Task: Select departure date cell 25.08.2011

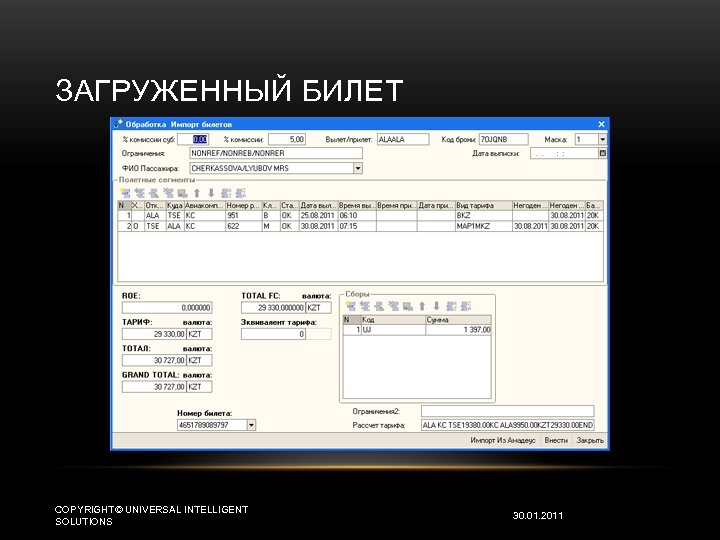Action: (318, 215)
